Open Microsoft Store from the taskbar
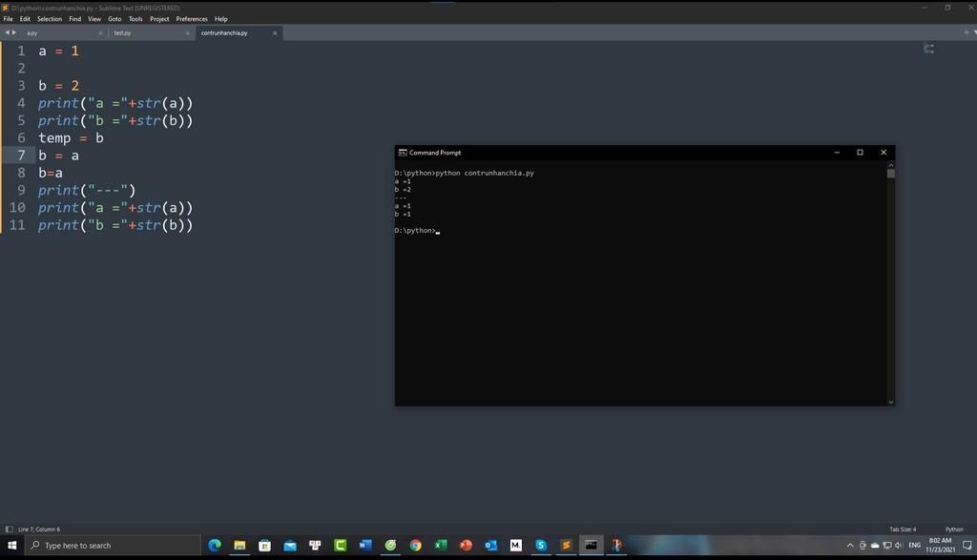 [265, 545]
